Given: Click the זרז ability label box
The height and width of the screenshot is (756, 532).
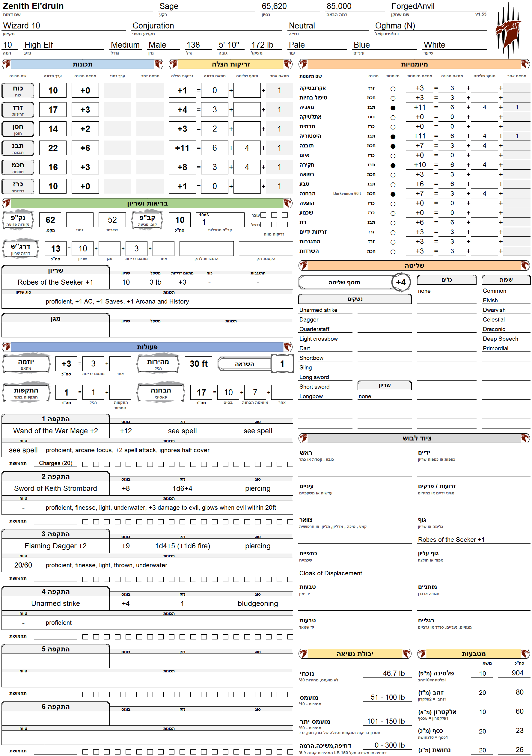Looking at the screenshot, I should click(18, 110).
